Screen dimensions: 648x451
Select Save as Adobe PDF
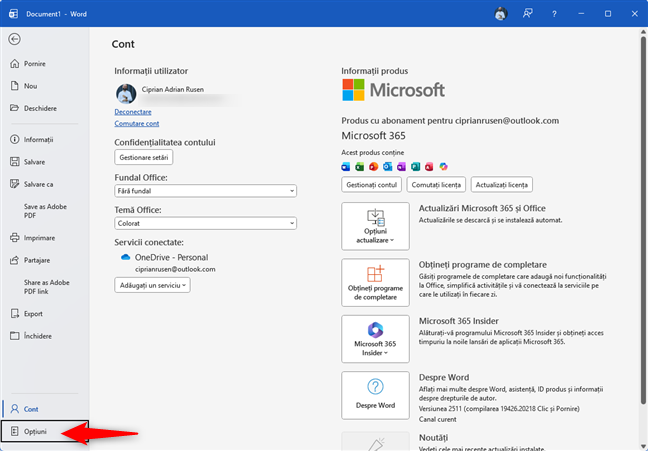click(x=45, y=211)
